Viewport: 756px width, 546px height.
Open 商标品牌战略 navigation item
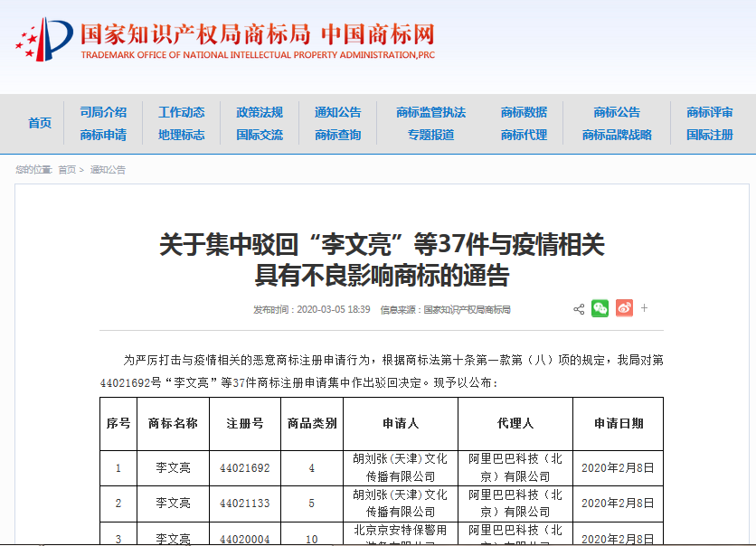click(x=617, y=135)
